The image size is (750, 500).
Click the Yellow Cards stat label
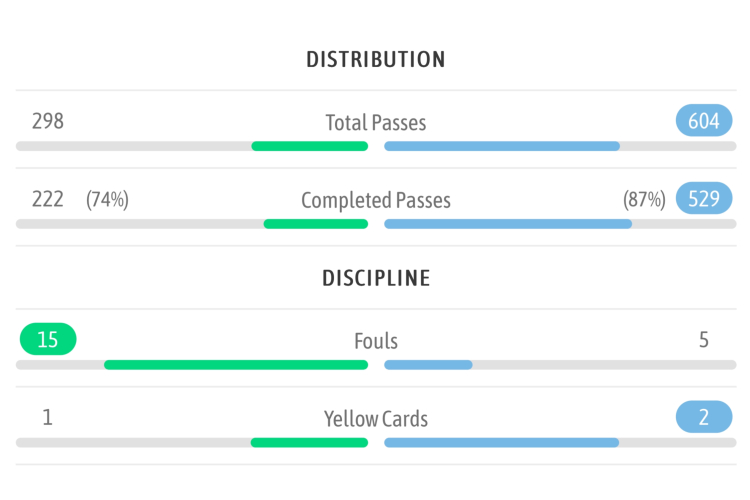[375, 419]
